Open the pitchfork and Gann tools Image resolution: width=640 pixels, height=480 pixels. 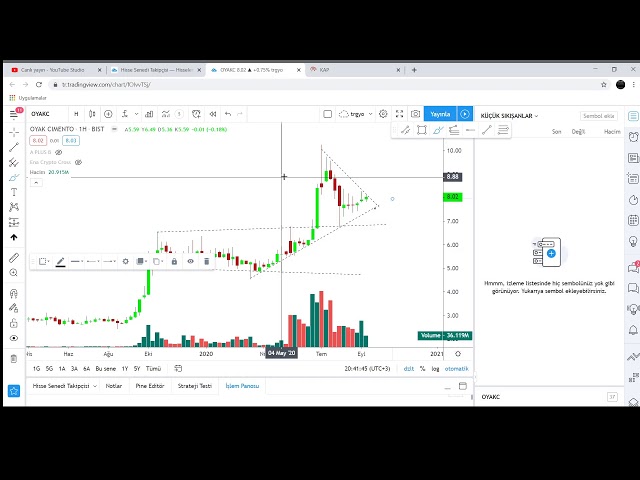14,162
